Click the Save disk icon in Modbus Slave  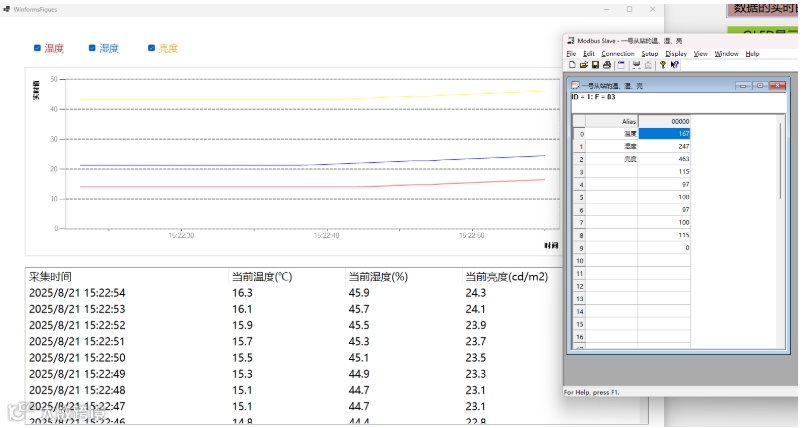595,65
